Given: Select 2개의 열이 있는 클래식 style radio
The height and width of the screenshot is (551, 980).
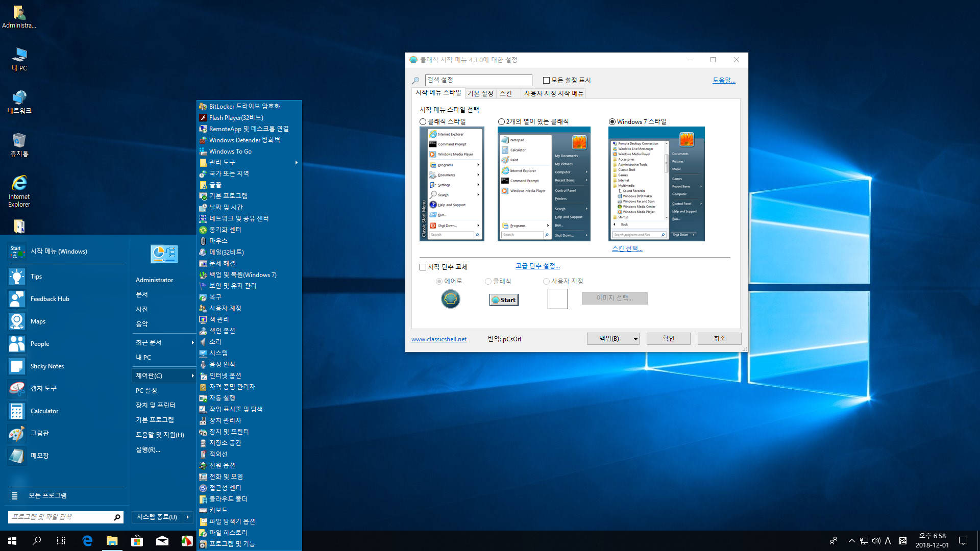Looking at the screenshot, I should point(501,122).
